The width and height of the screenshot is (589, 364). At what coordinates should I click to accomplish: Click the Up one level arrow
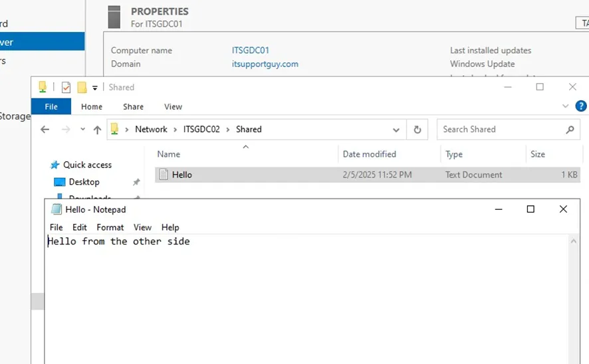(x=97, y=130)
